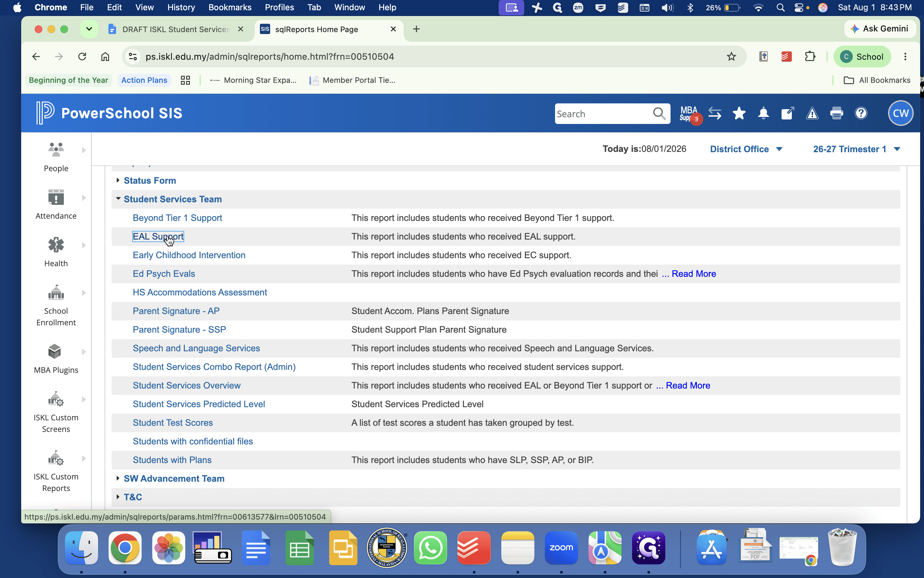
Task: Open the CW user avatar menu
Action: pyautogui.click(x=901, y=113)
